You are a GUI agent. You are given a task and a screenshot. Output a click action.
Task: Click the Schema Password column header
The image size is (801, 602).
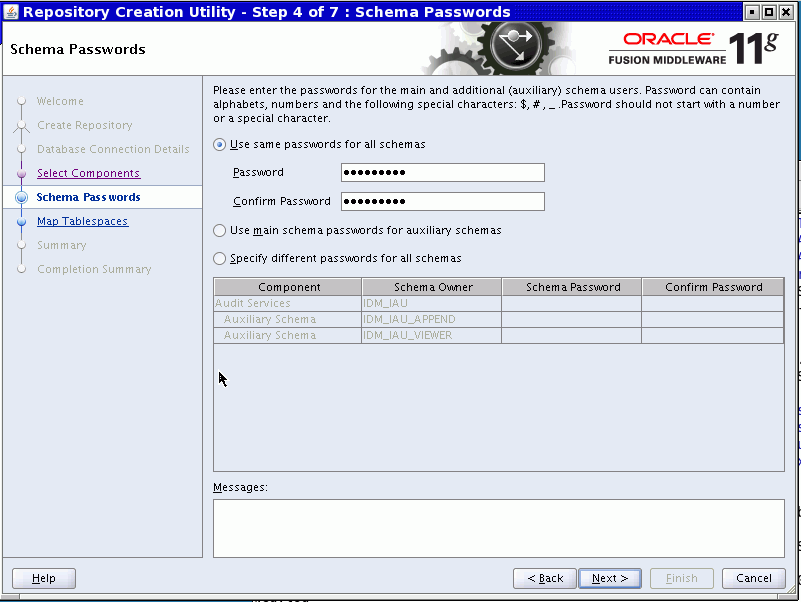point(572,287)
